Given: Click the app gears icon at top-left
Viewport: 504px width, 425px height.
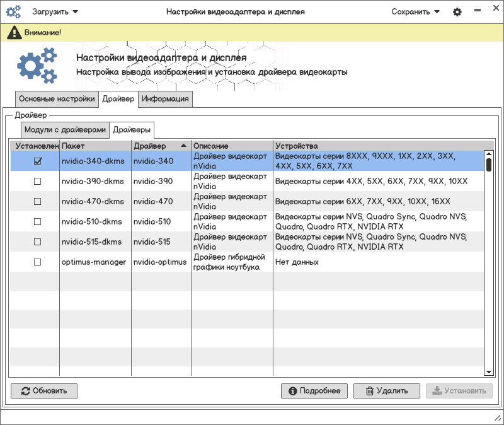Looking at the screenshot, I should coord(14,12).
